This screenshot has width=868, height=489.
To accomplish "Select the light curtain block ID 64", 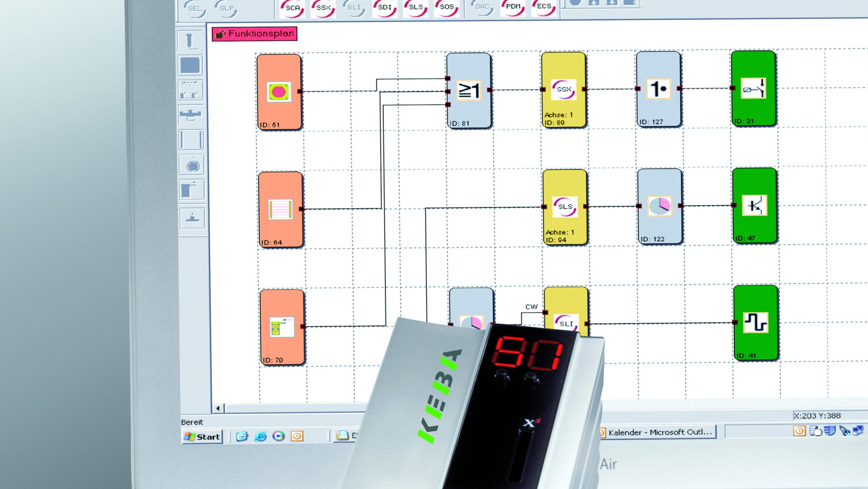I will [x=281, y=209].
